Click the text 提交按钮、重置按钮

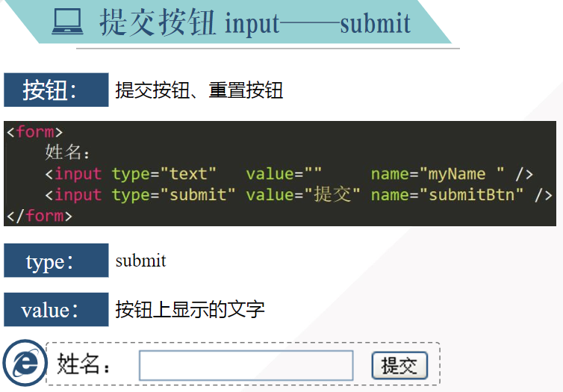coord(199,90)
